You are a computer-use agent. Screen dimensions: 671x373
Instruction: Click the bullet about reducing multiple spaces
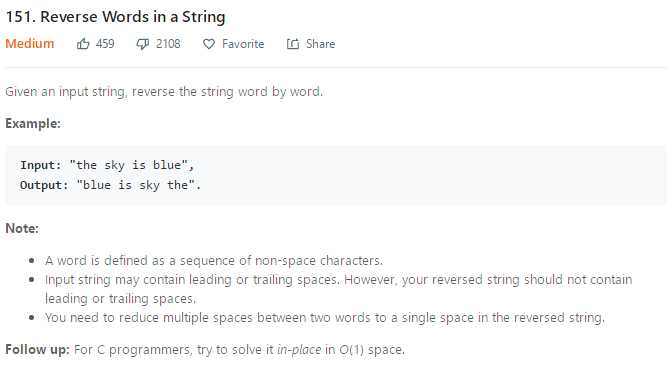click(325, 318)
